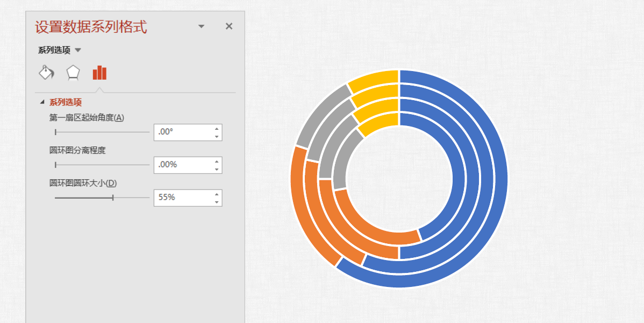Open the task pane options arrow

[202, 26]
